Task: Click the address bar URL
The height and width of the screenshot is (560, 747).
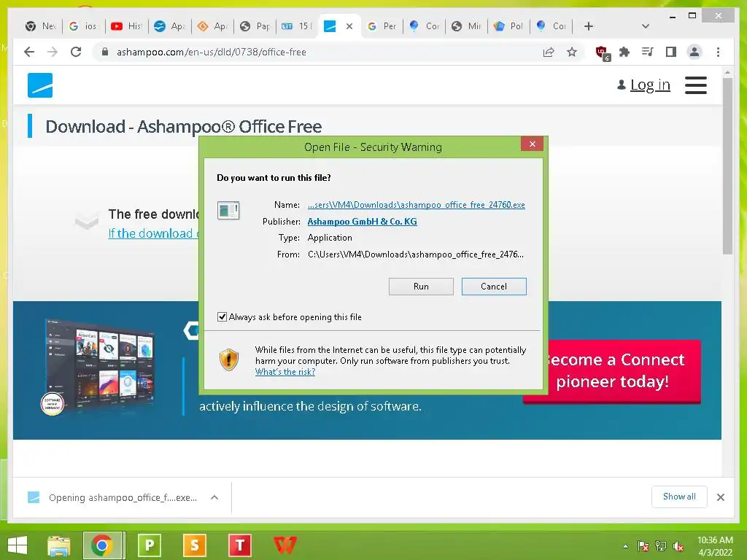Action: click(212, 52)
